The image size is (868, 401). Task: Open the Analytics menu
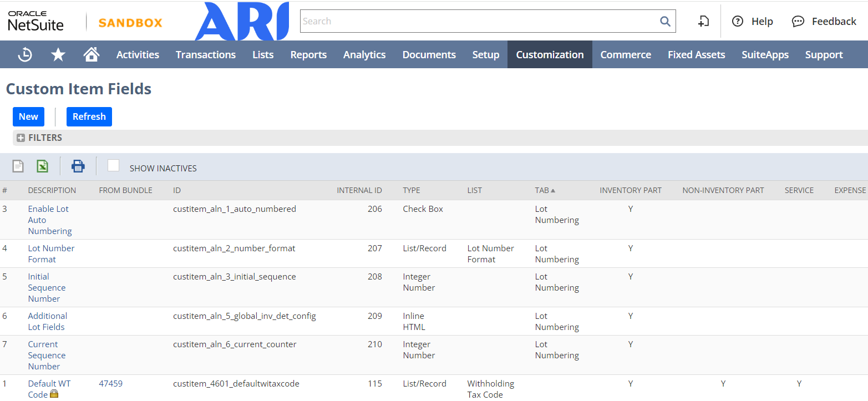[x=364, y=54]
